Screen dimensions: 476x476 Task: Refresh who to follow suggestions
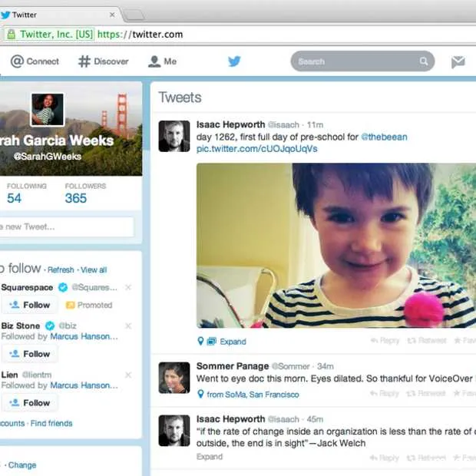pyautogui.click(x=61, y=270)
